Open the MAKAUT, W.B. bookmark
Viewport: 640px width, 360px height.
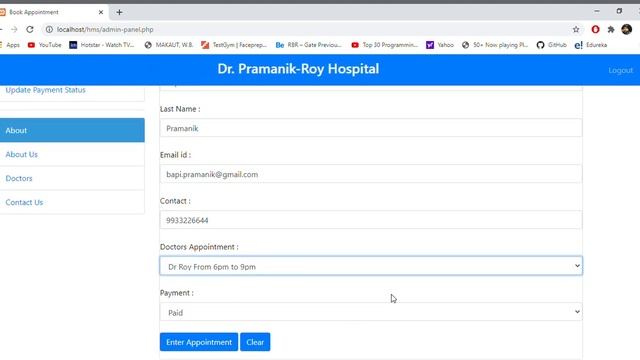tap(169, 45)
